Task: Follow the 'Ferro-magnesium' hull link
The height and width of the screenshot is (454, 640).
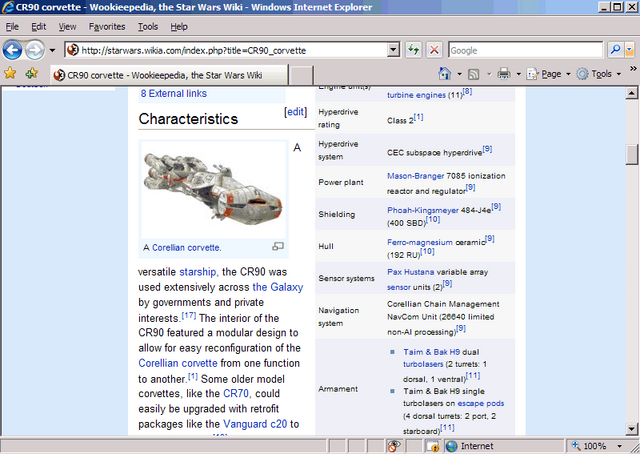Action: [420, 243]
